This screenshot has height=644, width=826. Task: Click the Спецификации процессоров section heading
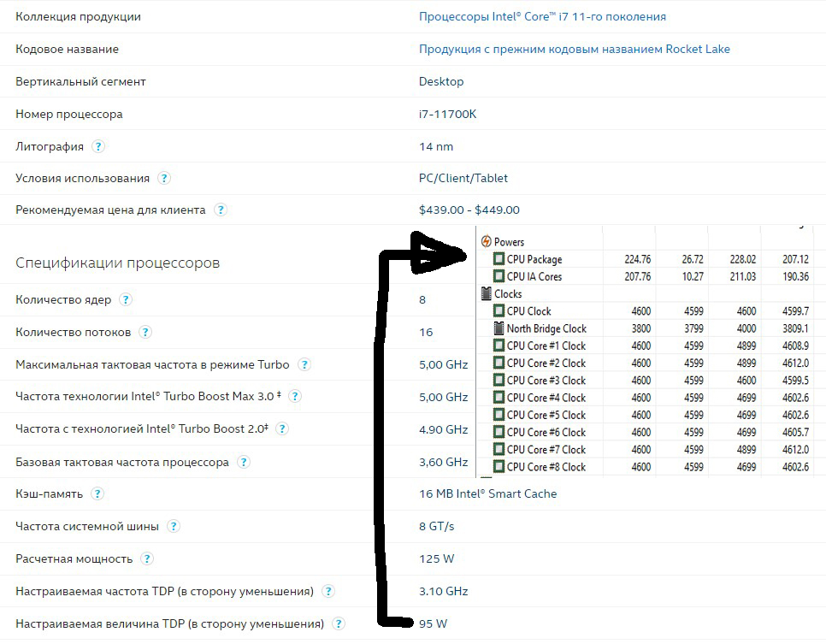point(117,263)
